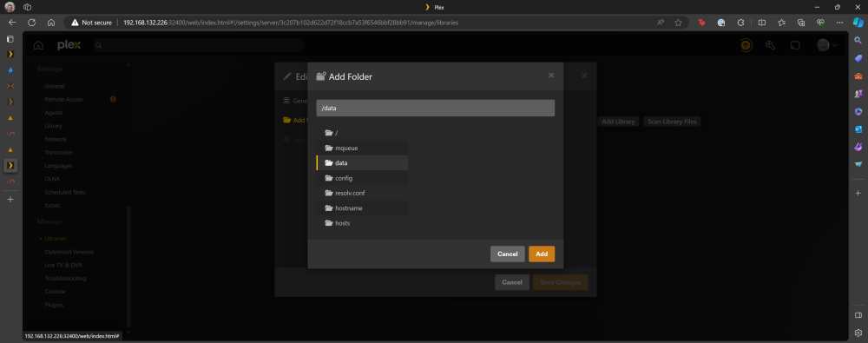Open Languages settings
The image size is (868, 343).
point(58,166)
